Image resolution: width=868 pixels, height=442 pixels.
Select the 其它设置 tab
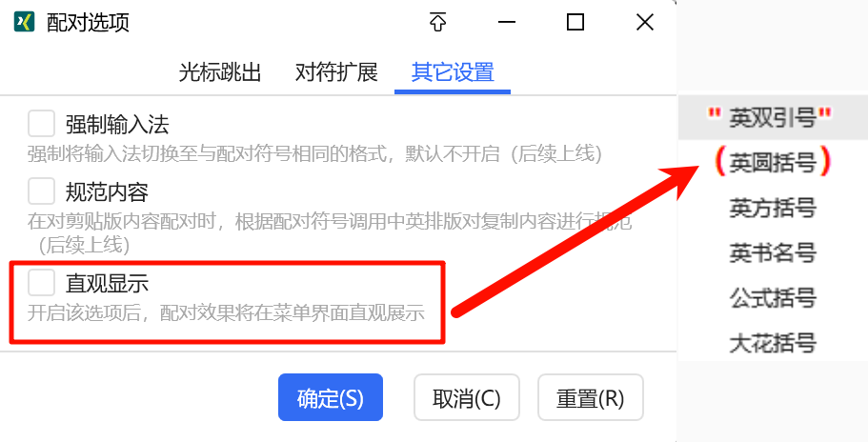(453, 71)
